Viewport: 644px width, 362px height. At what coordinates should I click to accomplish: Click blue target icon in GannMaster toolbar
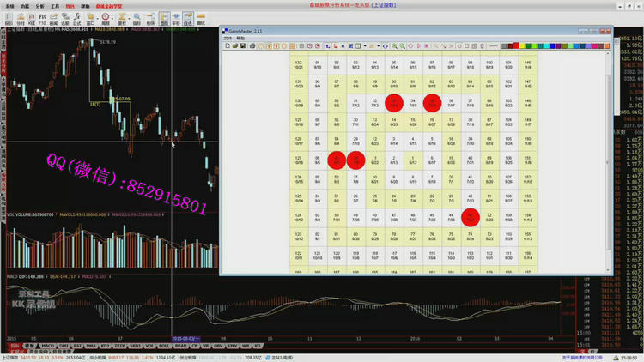386,46
